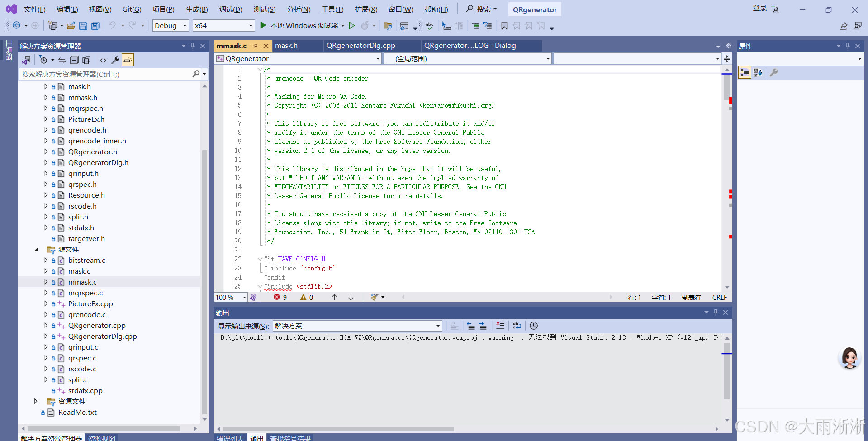This screenshot has width=868, height=441.
Task: Select ReadMe.txt in Solution Explorer
Action: click(x=77, y=412)
